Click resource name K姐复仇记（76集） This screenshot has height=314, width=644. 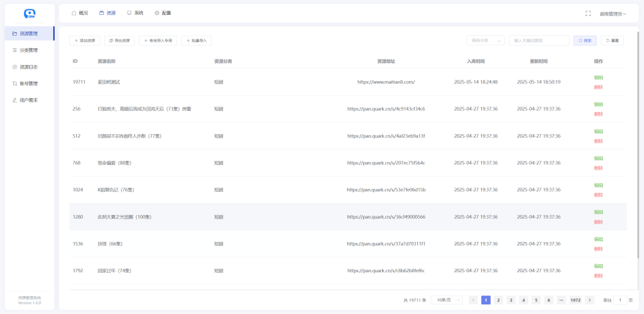point(116,189)
